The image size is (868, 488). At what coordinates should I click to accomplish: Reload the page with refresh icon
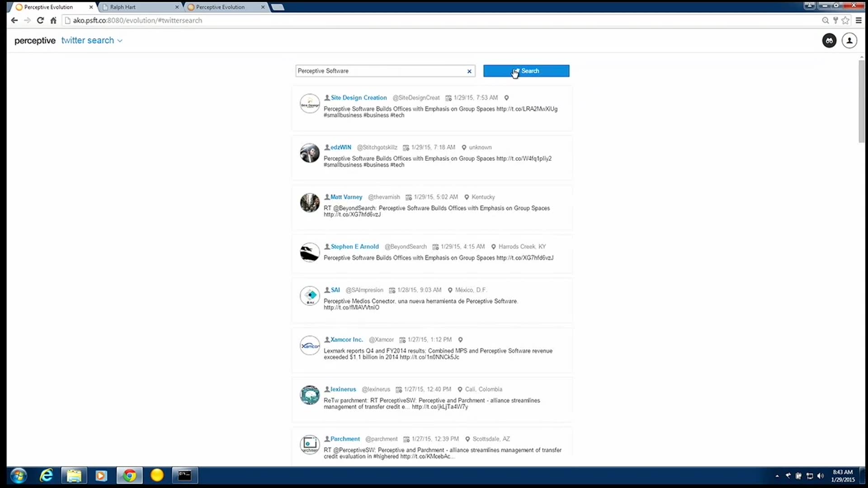40,20
